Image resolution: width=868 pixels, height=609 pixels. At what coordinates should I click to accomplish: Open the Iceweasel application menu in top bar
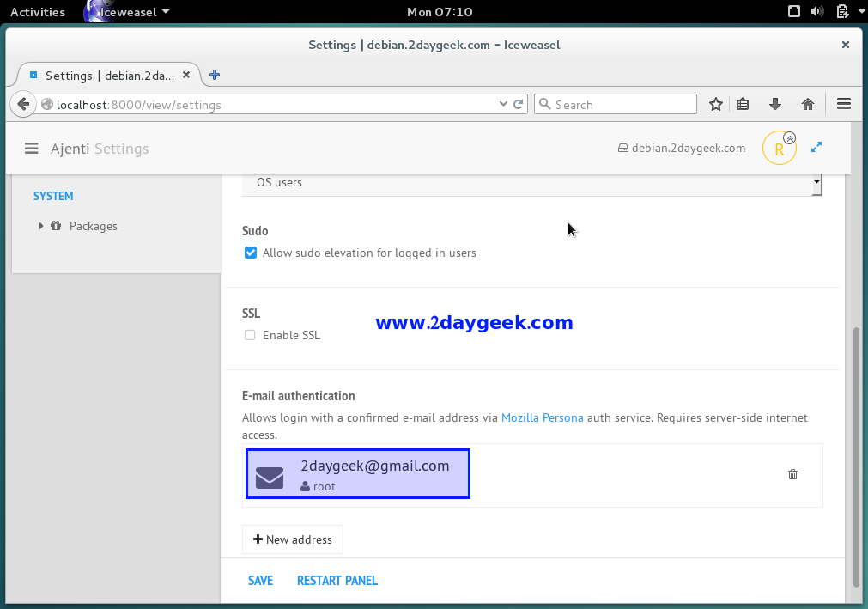coord(127,12)
